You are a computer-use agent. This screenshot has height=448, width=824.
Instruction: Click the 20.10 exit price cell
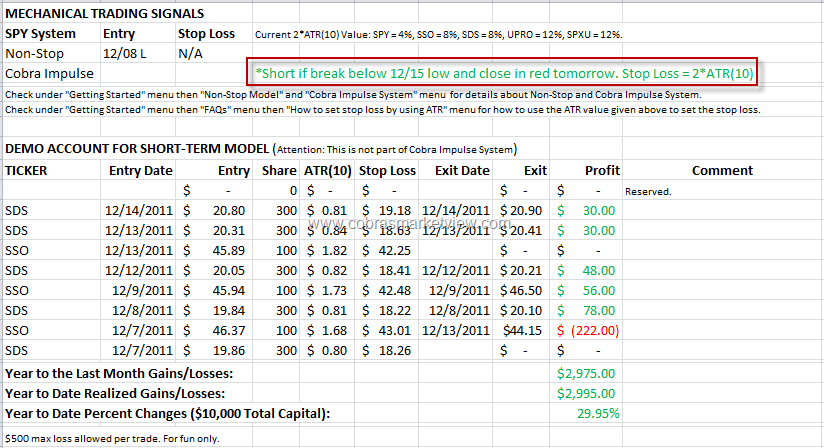521,310
